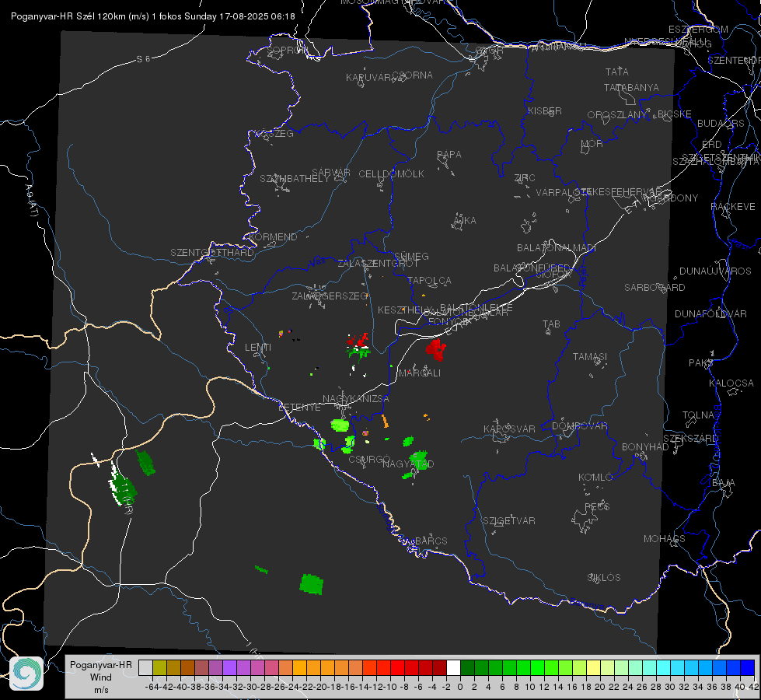Click the TATA city label
This screenshot has height=700, width=761.
point(617,72)
